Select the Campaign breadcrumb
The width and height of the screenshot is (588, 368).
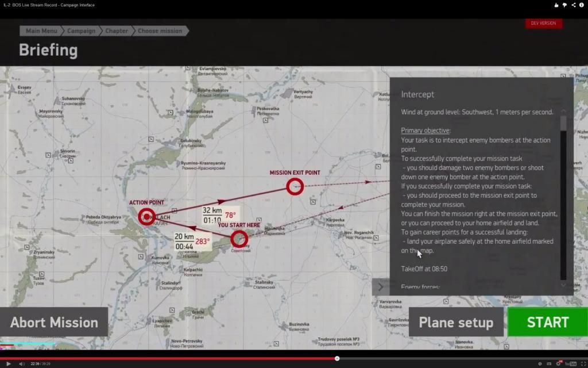coord(81,31)
